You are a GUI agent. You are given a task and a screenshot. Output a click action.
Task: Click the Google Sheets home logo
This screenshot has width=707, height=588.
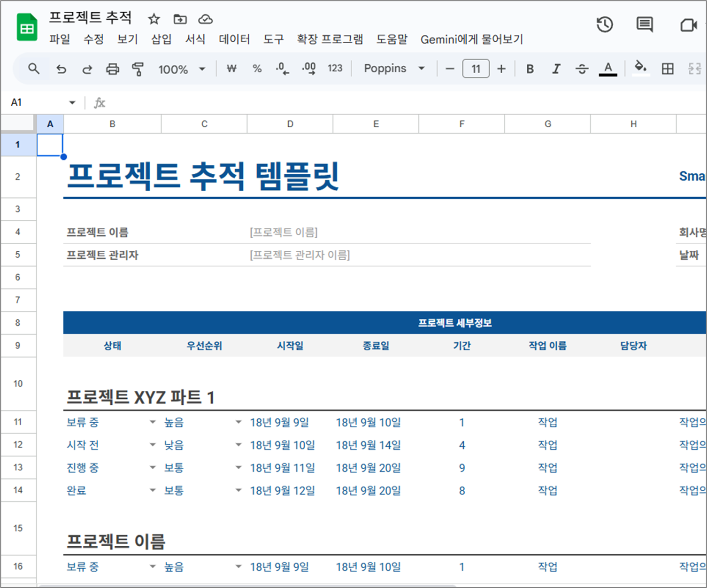(x=27, y=28)
